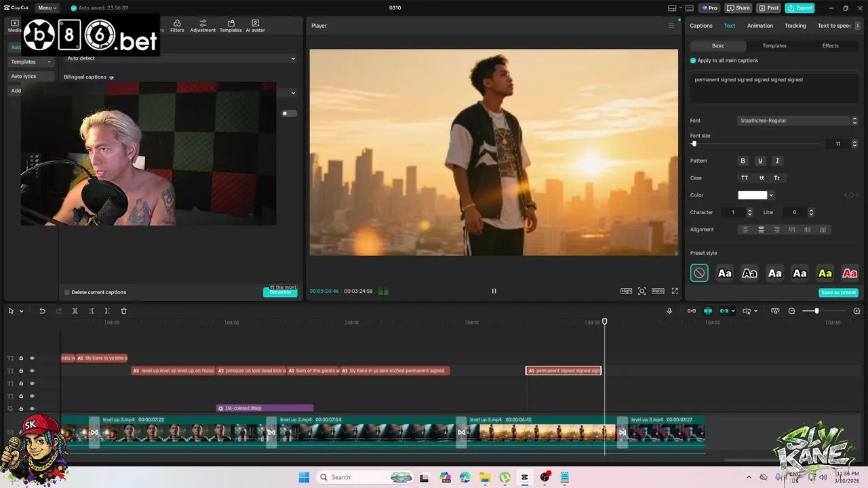Image resolution: width=868 pixels, height=488 pixels.
Task: Click the timeline zoom slider handle
Action: click(x=816, y=311)
